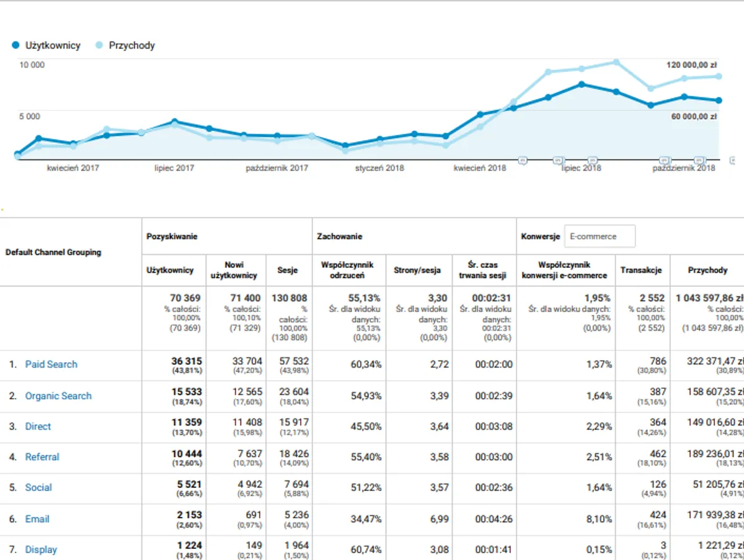Open the annotation marker left of październik 2018

(x=665, y=159)
